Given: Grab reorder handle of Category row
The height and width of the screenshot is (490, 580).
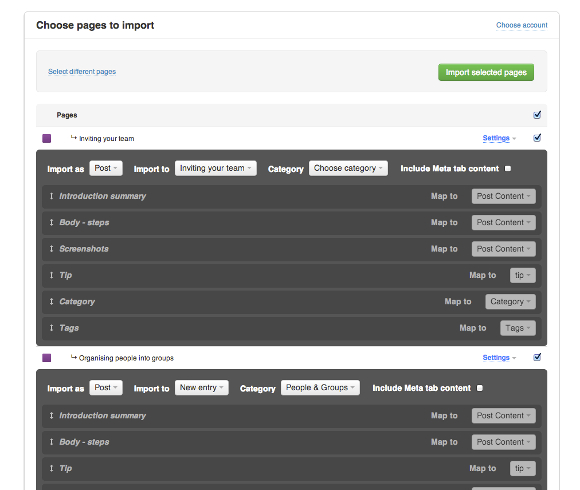Looking at the screenshot, I should tap(51, 301).
